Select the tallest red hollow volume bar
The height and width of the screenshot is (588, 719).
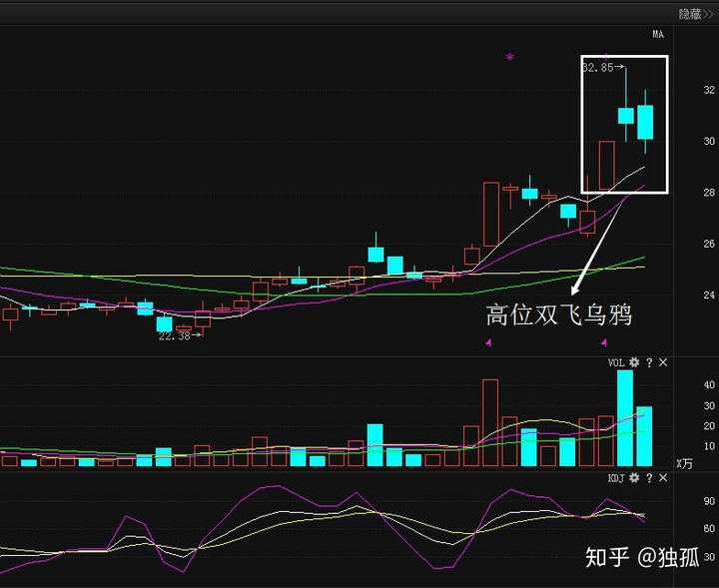click(x=490, y=422)
